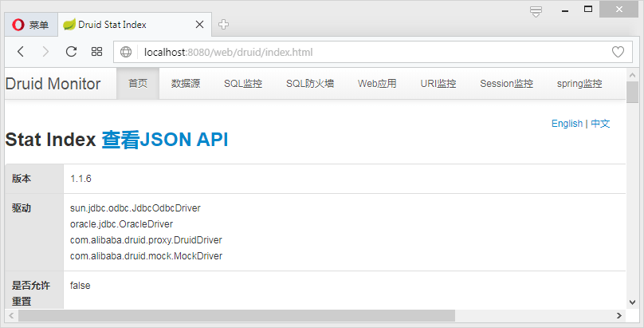Select the 首页 nav tab
This screenshot has width=644, height=328.
point(138,84)
